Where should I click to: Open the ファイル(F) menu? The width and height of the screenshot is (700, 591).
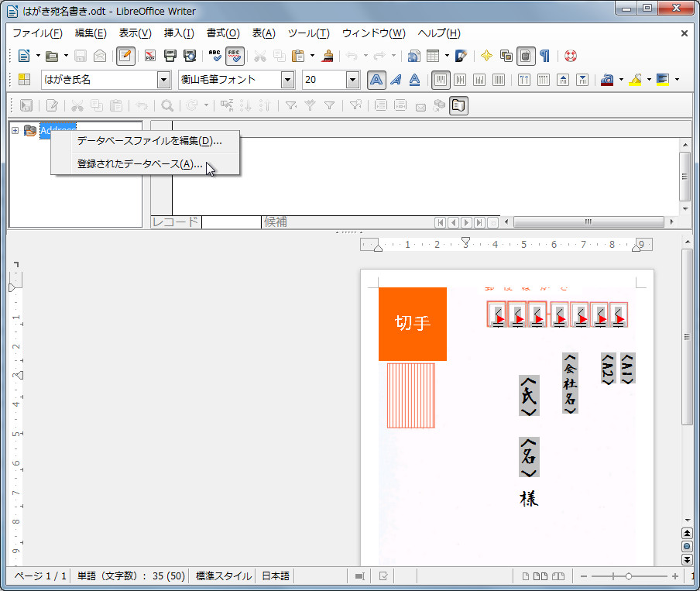coord(37,33)
